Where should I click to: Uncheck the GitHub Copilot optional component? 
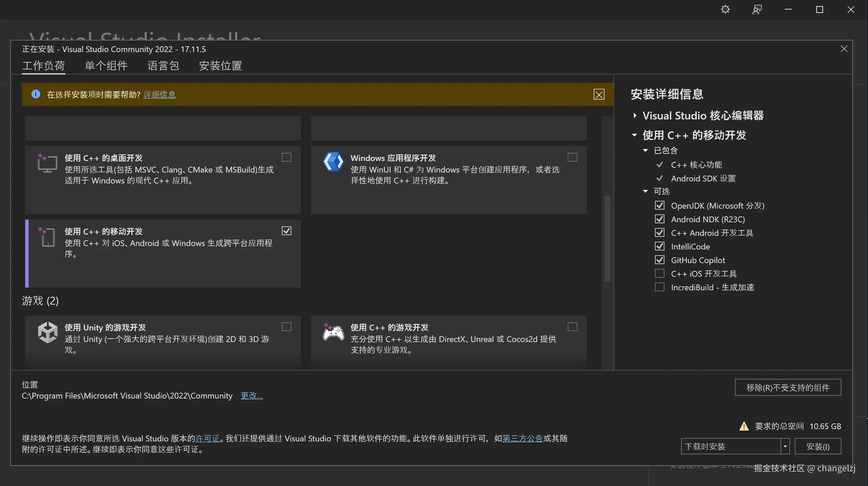[x=659, y=260]
